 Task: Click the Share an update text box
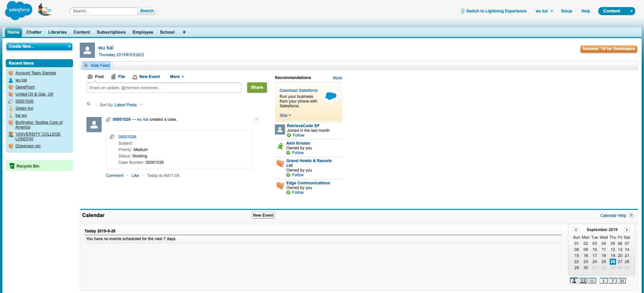(x=164, y=88)
